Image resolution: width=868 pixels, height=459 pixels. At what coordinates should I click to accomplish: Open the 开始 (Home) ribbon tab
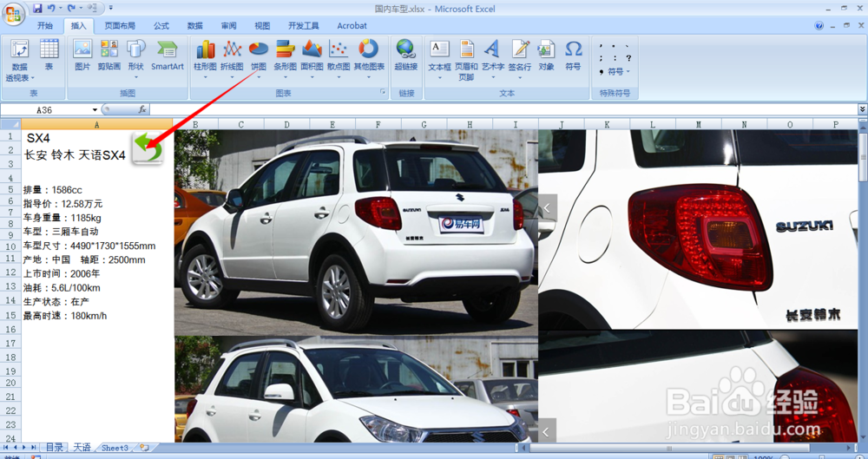(45, 25)
